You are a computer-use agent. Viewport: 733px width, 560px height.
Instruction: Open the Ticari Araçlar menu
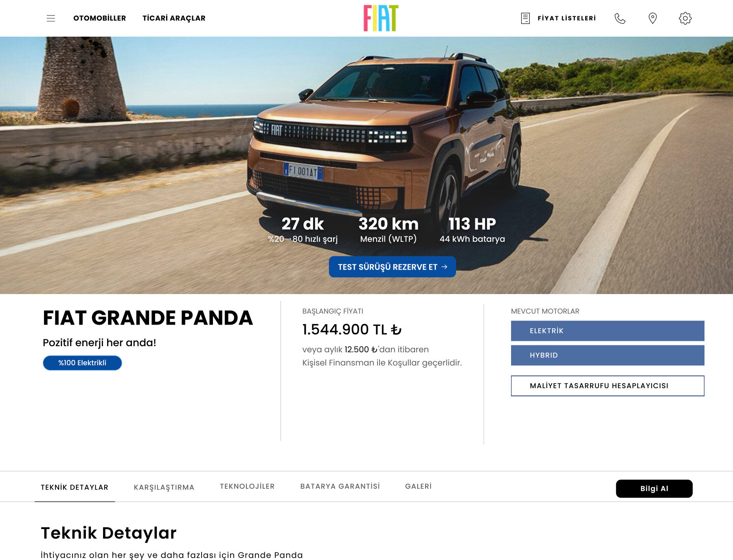pyautogui.click(x=174, y=18)
